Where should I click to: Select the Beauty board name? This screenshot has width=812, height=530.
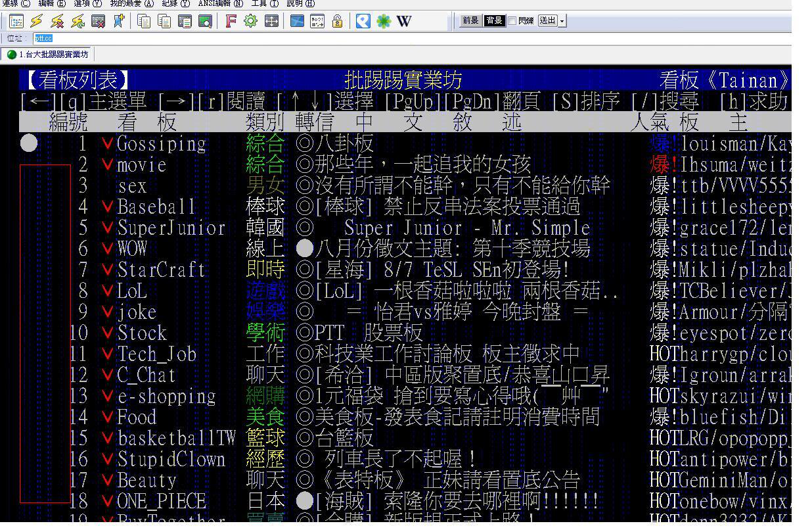coord(147,481)
